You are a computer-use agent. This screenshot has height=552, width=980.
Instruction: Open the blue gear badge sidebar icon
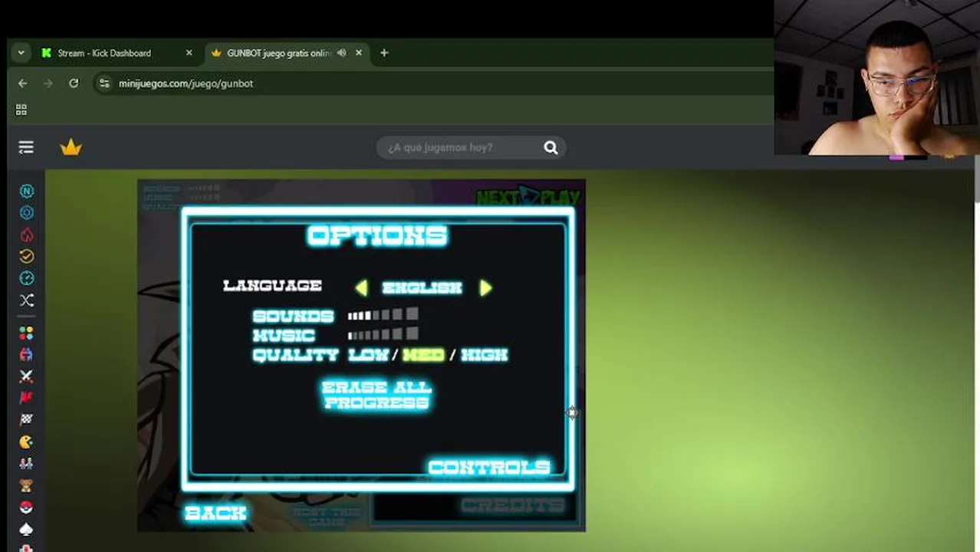pyautogui.click(x=26, y=212)
